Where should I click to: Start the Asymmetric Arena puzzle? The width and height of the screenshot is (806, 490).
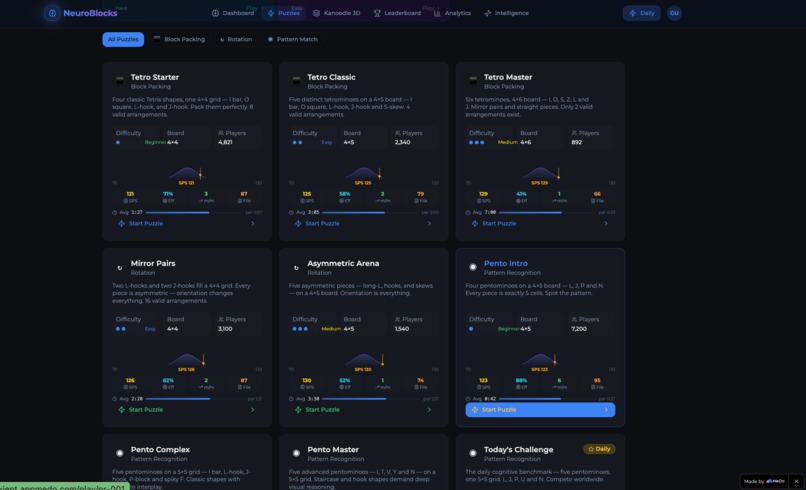coord(363,410)
